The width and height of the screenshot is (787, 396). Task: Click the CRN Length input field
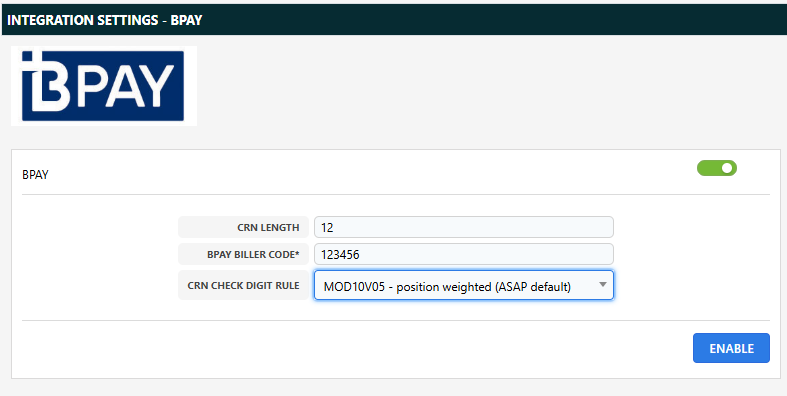tap(464, 227)
